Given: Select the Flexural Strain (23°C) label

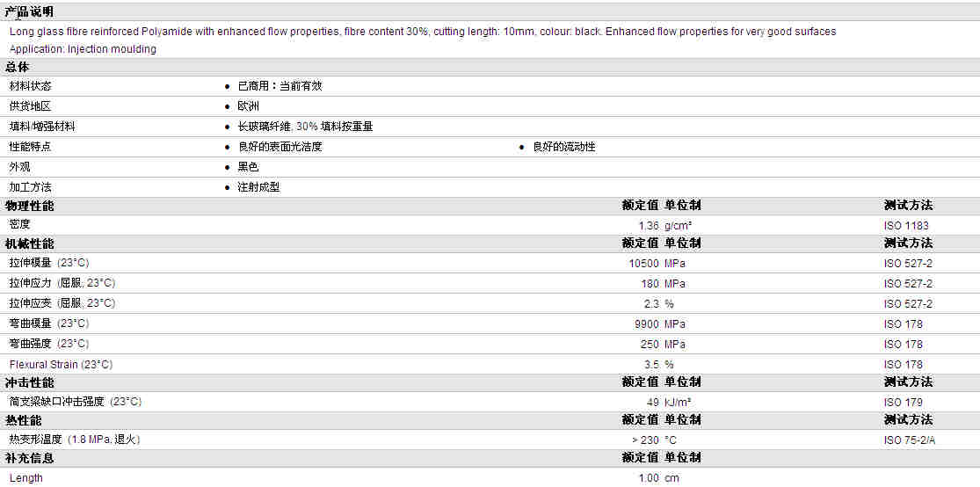Looking at the screenshot, I should tap(62, 365).
